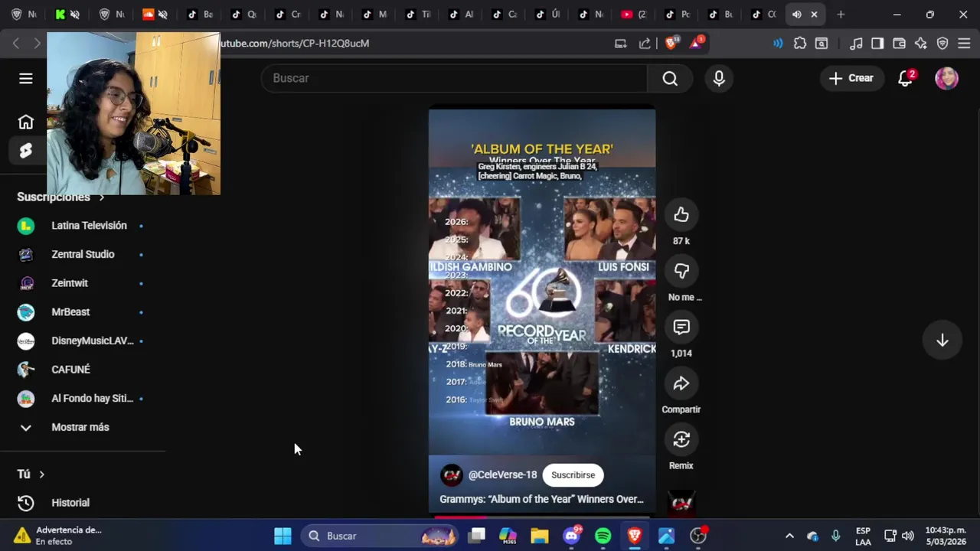The image size is (980, 551).
Task: Open Spotify from the taskbar
Action: pos(603,536)
